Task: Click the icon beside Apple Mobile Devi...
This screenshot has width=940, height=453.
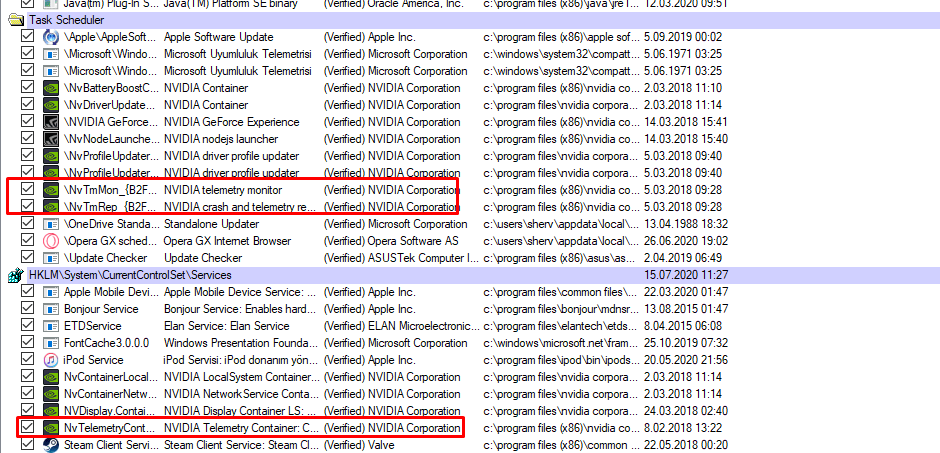Action: (51, 292)
